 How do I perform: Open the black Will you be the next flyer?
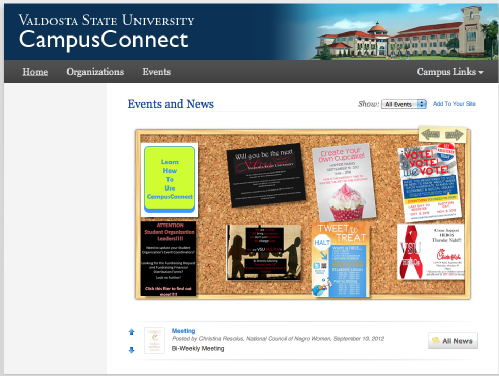coord(266,175)
